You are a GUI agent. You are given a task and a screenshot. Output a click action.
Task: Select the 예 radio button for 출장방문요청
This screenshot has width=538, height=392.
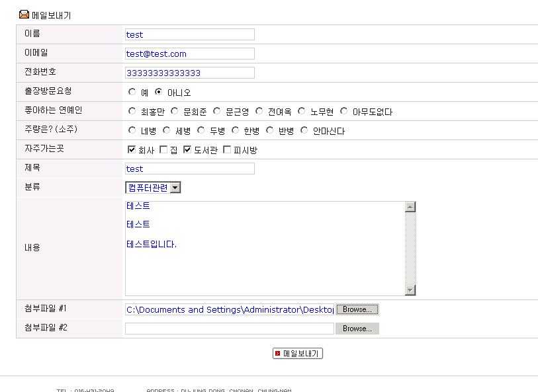[132, 93]
